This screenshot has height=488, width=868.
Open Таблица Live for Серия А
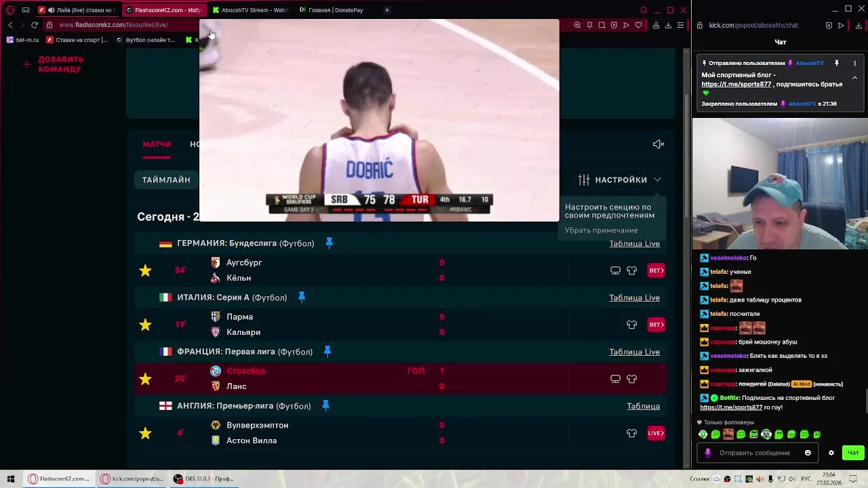click(x=634, y=298)
